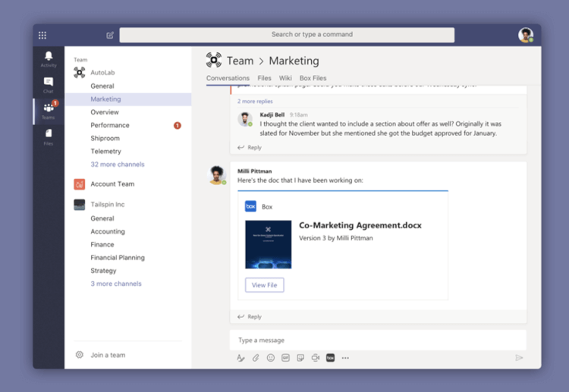This screenshot has width=569, height=392.
Task: Click the View File button
Action: click(264, 285)
